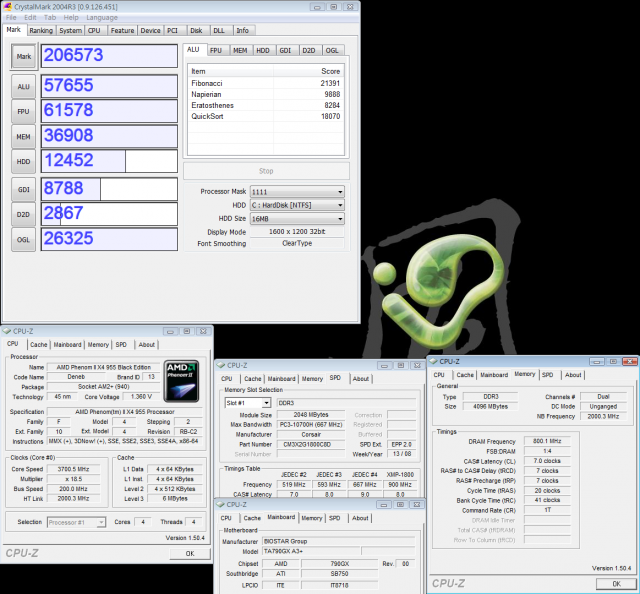Run the MEM benchmark button
The width and height of the screenshot is (640, 594).
[24, 137]
